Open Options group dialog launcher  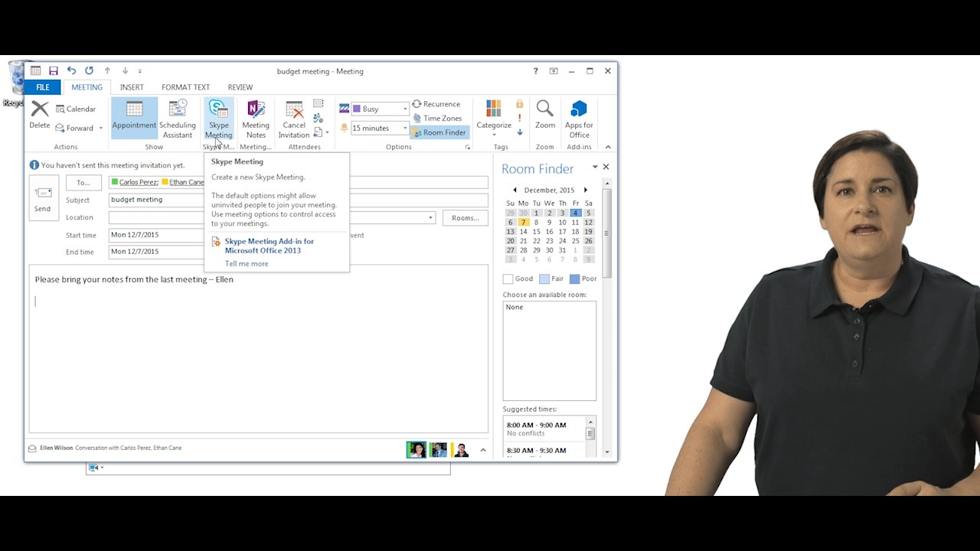tap(468, 147)
